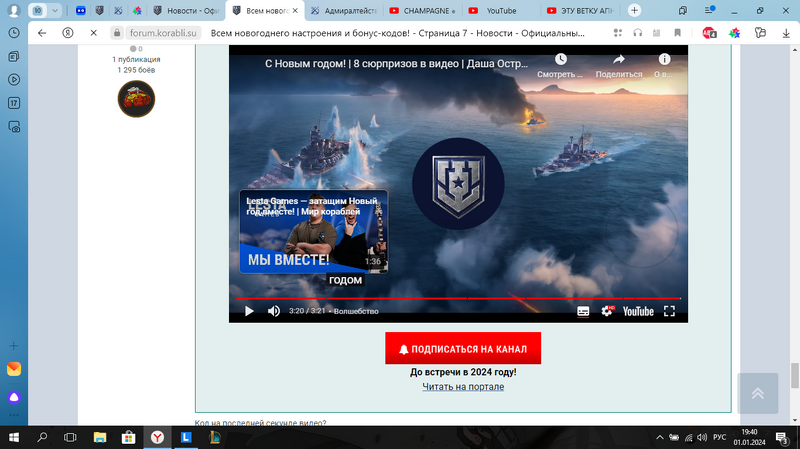The height and width of the screenshot is (449, 800).
Task: Open the browser downloads arrow icon
Action: [786, 33]
